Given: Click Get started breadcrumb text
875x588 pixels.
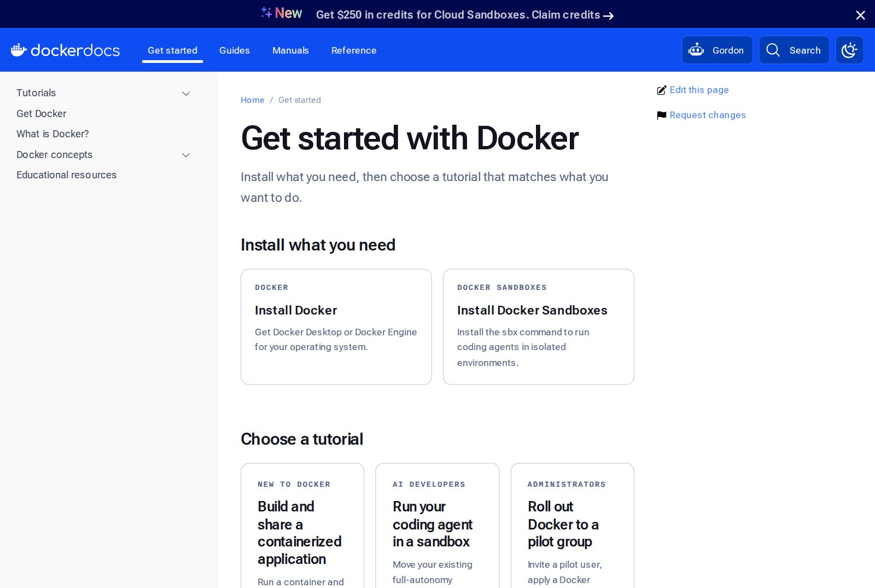Looking at the screenshot, I should click(300, 100).
